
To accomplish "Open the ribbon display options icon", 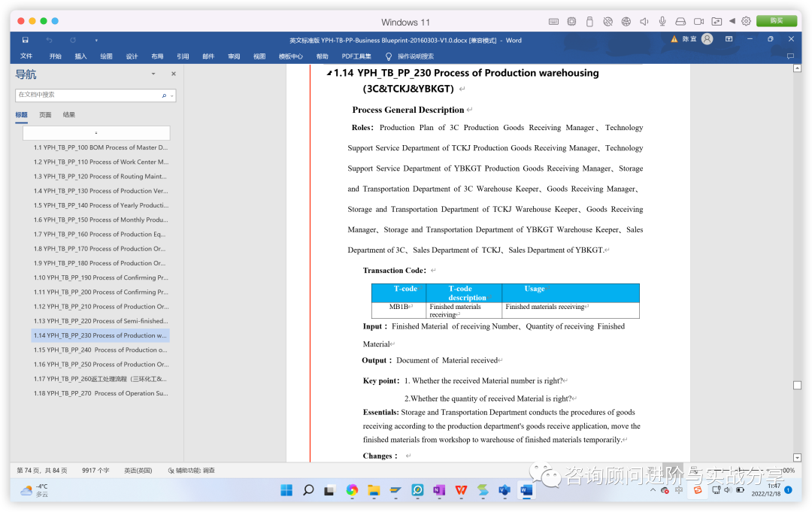I will pyautogui.click(x=729, y=39).
